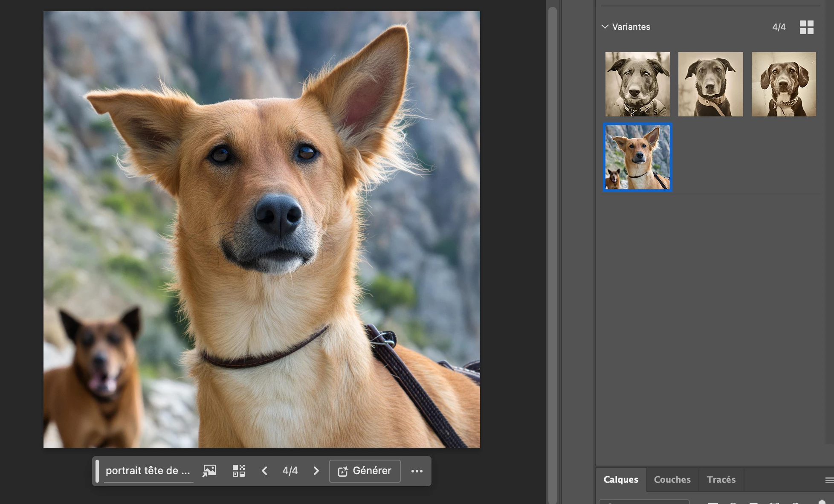Open the layers panel hamburger menu
Viewport: 834px width, 504px height.
click(829, 480)
